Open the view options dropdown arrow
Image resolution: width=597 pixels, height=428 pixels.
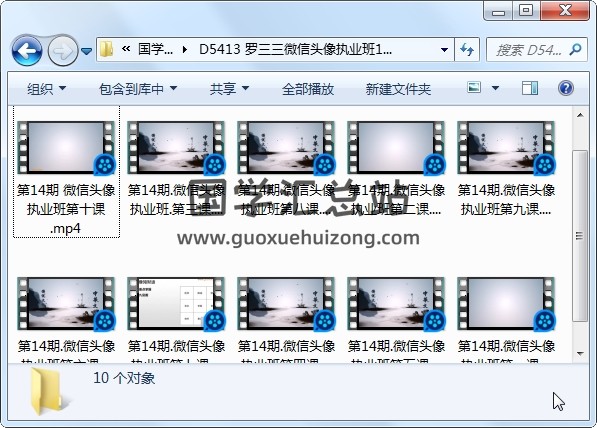point(495,88)
